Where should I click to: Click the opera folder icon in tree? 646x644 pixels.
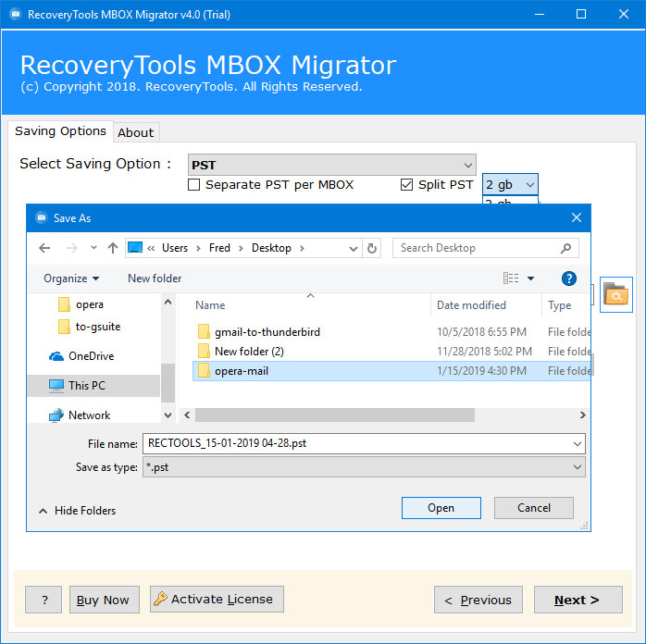pyautogui.click(x=64, y=304)
